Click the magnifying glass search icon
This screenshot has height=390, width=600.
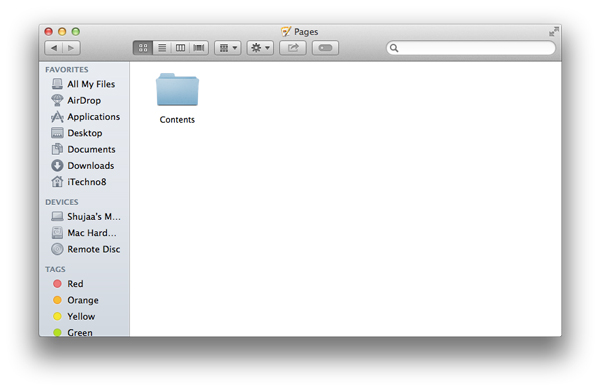tap(394, 48)
